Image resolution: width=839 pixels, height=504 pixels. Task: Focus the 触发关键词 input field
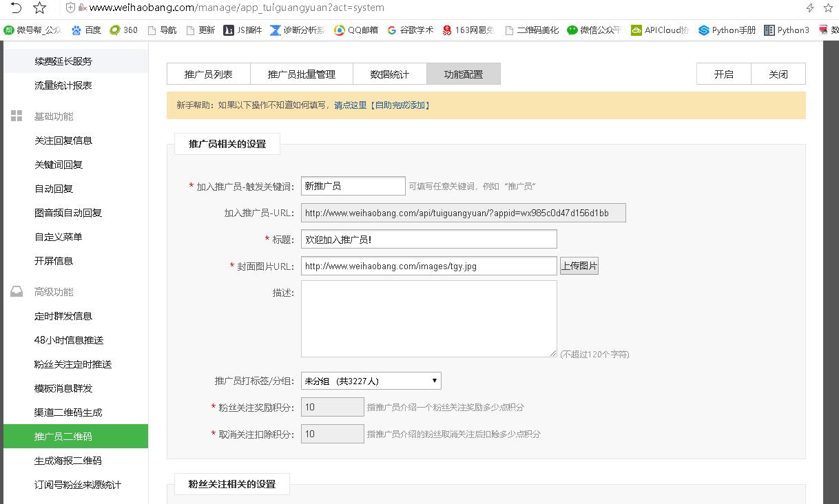(x=353, y=186)
